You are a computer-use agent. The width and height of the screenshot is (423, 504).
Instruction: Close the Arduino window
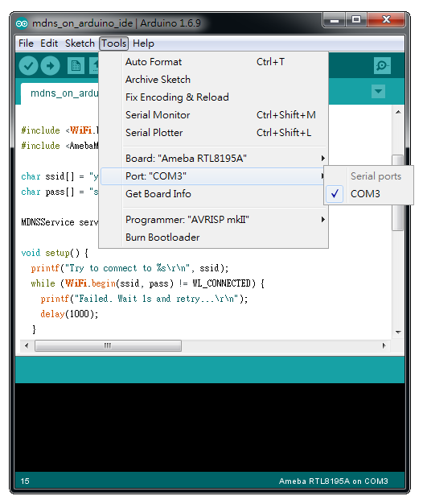(x=386, y=20)
